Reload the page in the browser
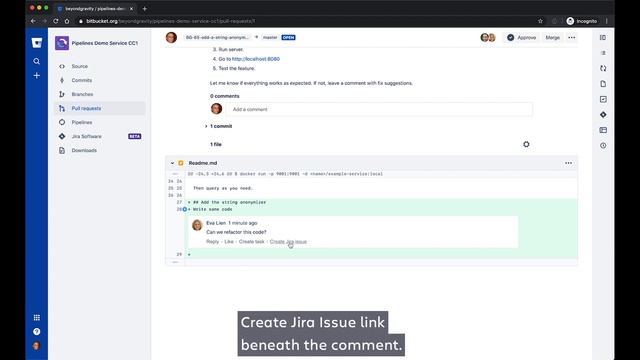Viewport: 640px width, 360px height. click(56, 21)
